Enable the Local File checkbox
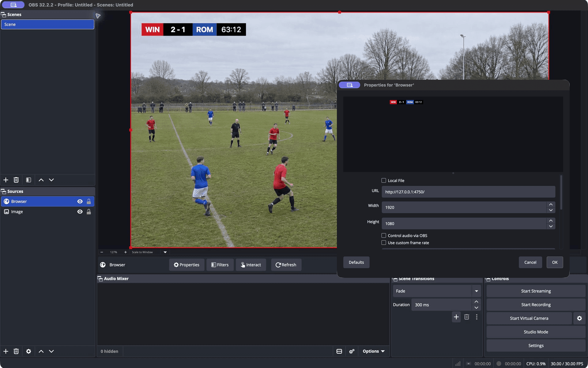Image resolution: width=588 pixels, height=368 pixels. tap(384, 180)
